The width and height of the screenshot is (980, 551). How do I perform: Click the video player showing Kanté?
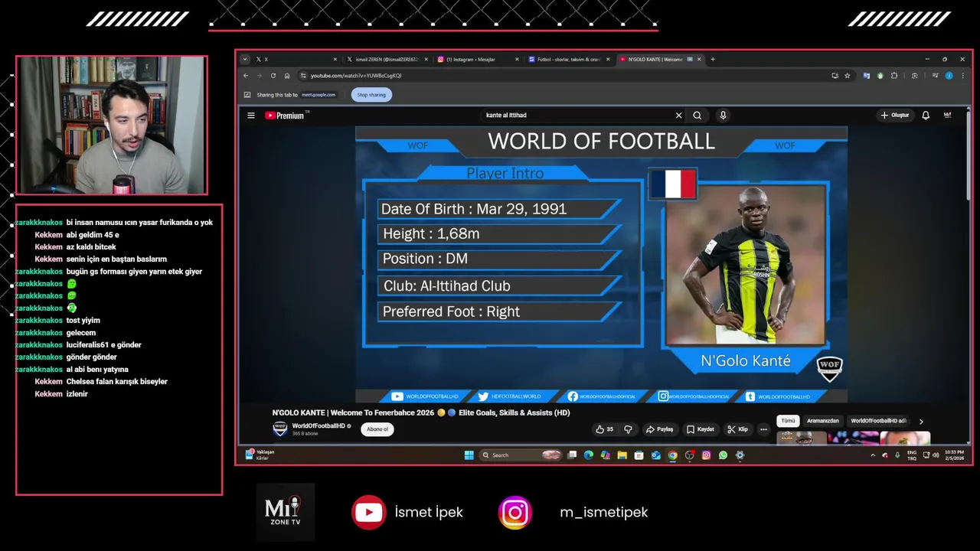[601, 265]
